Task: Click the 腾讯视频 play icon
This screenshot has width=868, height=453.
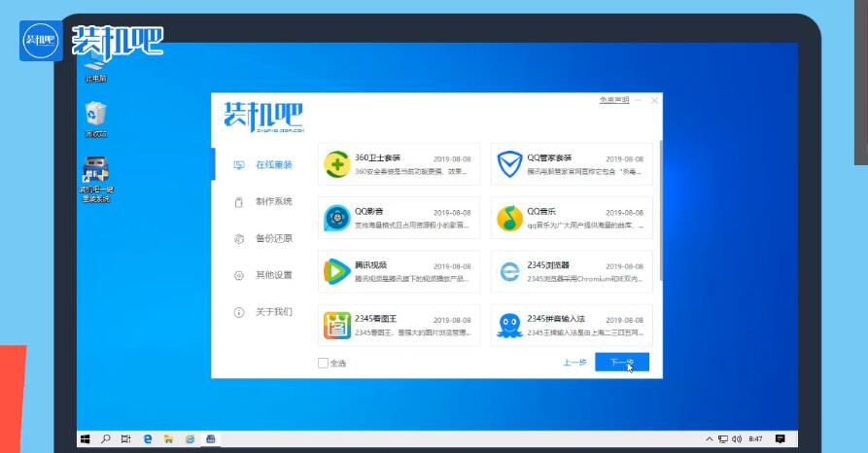Action: [x=337, y=272]
